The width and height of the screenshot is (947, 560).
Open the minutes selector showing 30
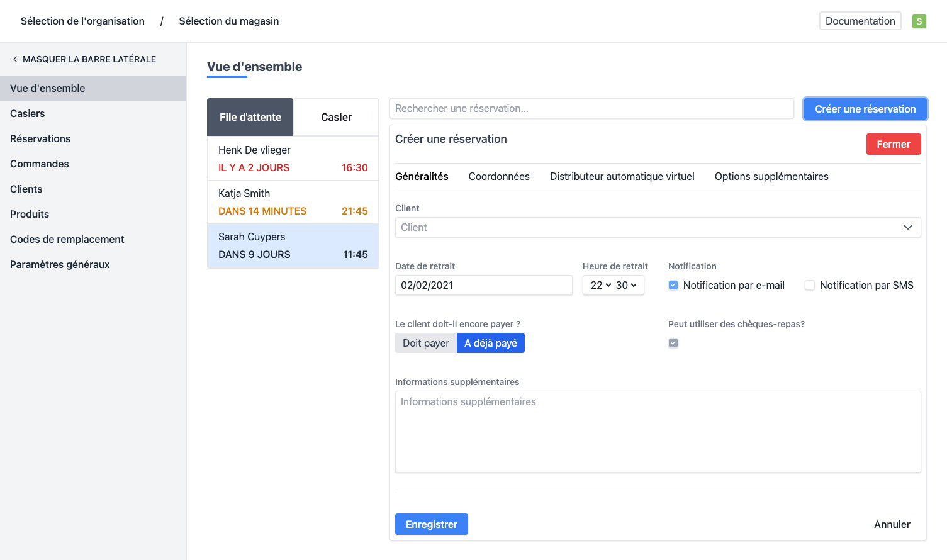626,285
